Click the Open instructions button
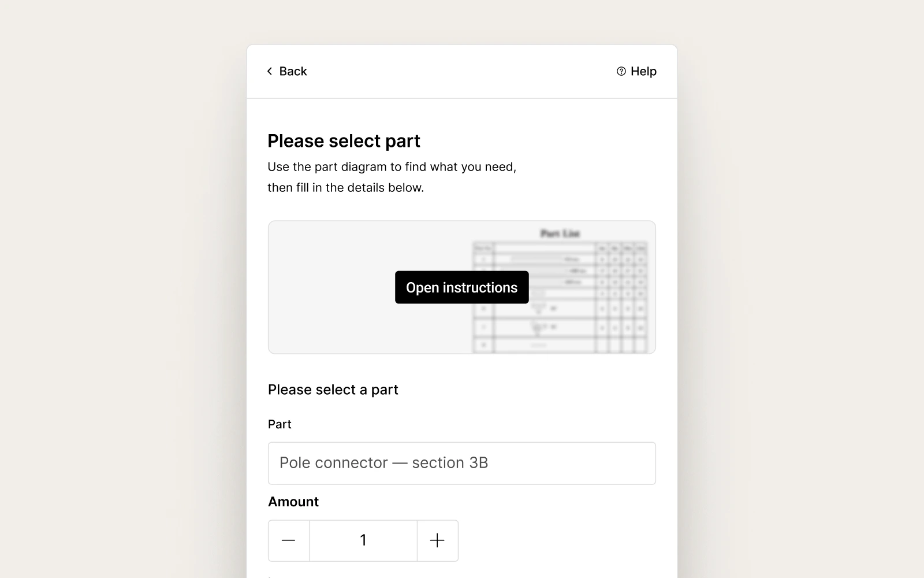This screenshot has height=578, width=924. [462, 287]
